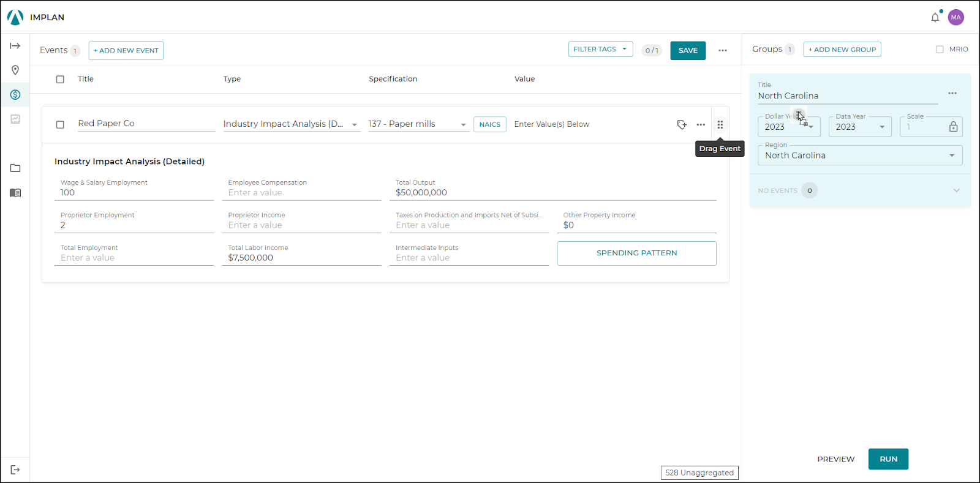
Task: Click the Type column header
Action: coord(232,79)
